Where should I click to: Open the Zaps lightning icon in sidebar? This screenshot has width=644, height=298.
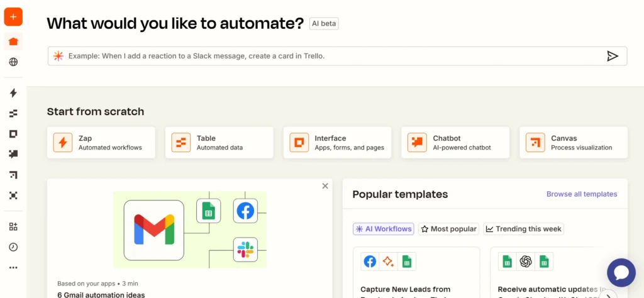[13, 93]
